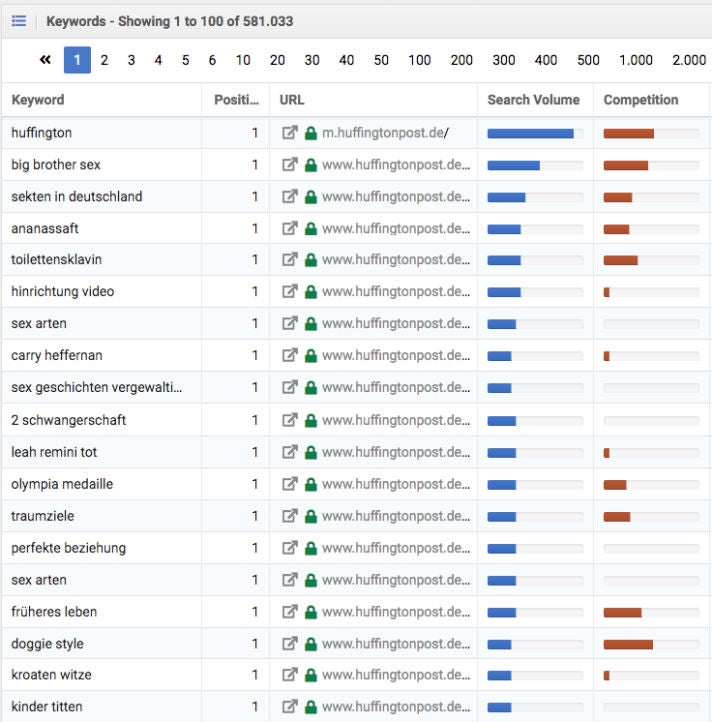The image size is (712, 722).
Task: Open external link icon for traumziele
Action: coord(290,516)
